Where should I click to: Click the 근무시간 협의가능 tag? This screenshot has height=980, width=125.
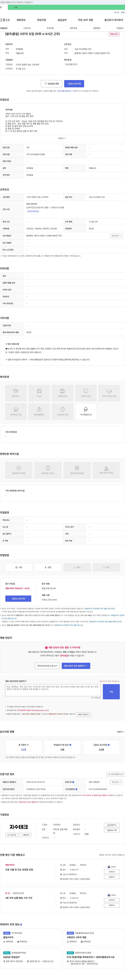(33, 211)
